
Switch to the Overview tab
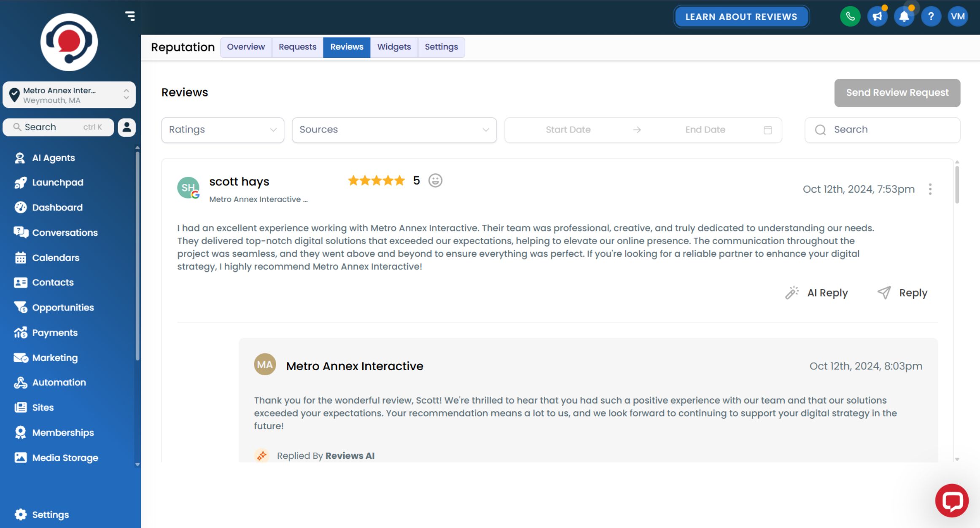point(246,47)
